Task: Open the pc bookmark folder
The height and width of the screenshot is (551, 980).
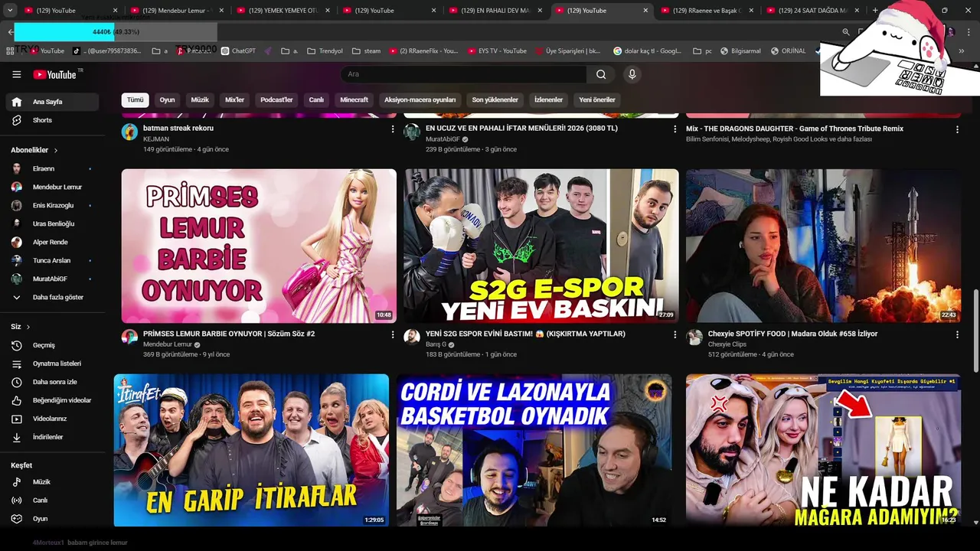Action: coord(703,51)
